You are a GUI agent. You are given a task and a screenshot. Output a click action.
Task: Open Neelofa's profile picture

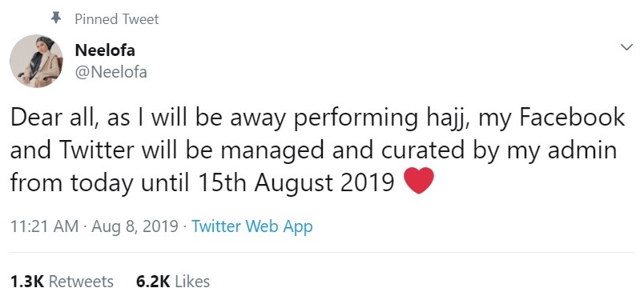click(36, 61)
